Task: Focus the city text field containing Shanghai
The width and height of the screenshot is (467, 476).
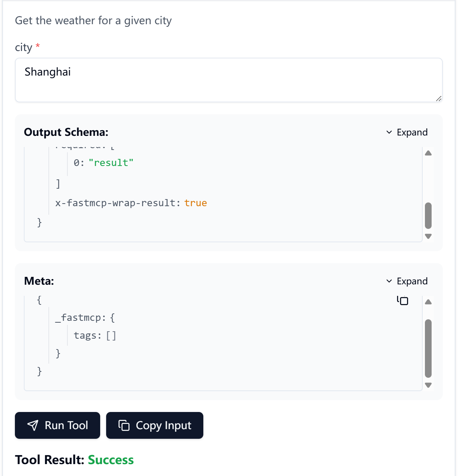Action: (229, 80)
